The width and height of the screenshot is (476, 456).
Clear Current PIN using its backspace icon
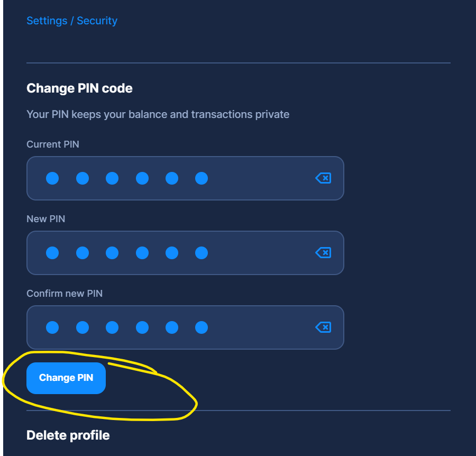point(323,178)
